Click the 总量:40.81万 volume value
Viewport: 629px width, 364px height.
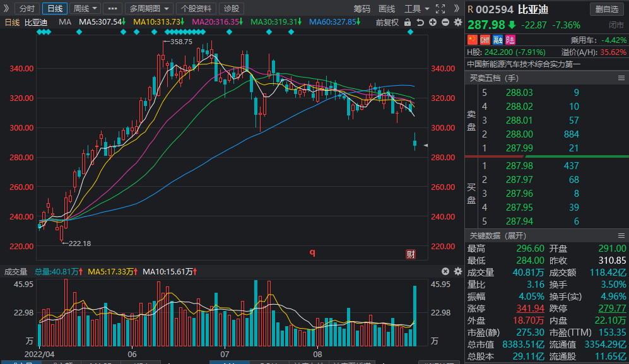click(59, 272)
